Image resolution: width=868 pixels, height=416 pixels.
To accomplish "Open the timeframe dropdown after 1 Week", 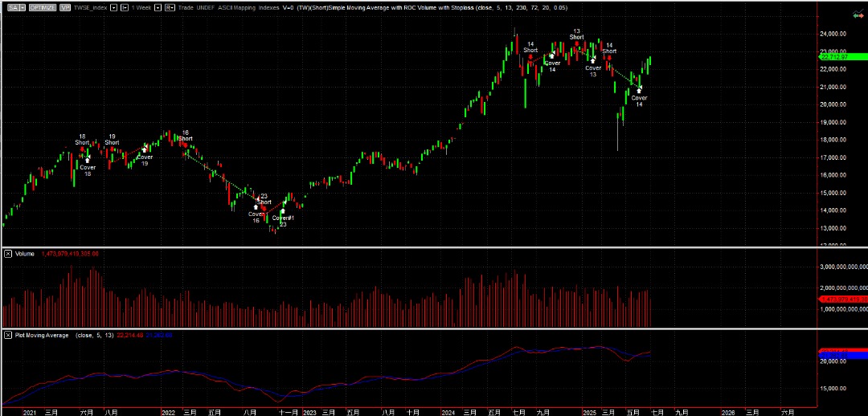I will click(158, 8).
